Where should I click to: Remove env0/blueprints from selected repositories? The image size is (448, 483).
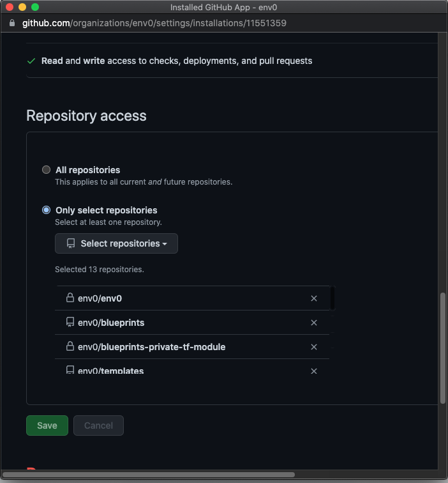click(314, 323)
